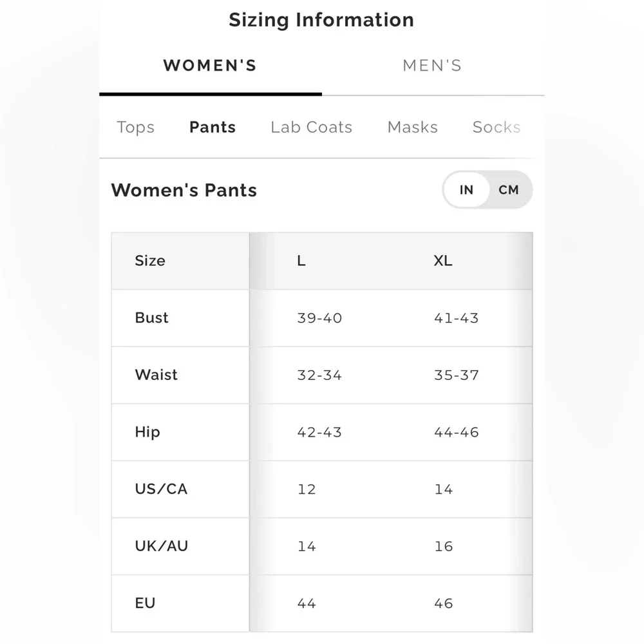
Task: View the Socks sizing tab
Action: [496, 128]
